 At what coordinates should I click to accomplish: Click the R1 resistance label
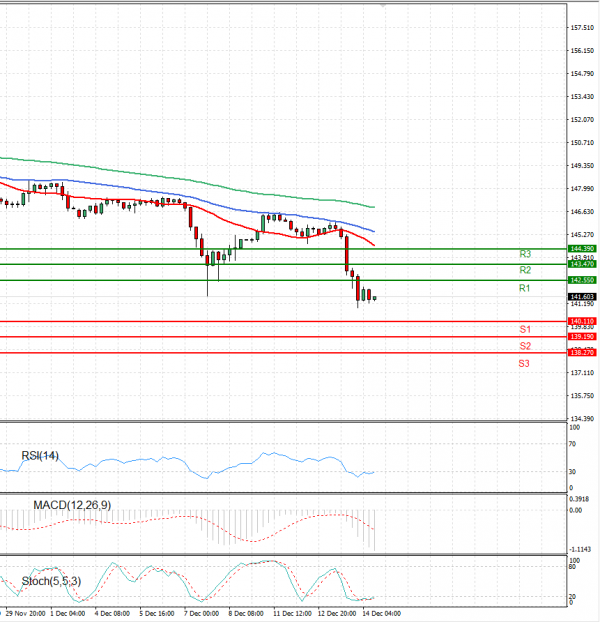[524, 288]
